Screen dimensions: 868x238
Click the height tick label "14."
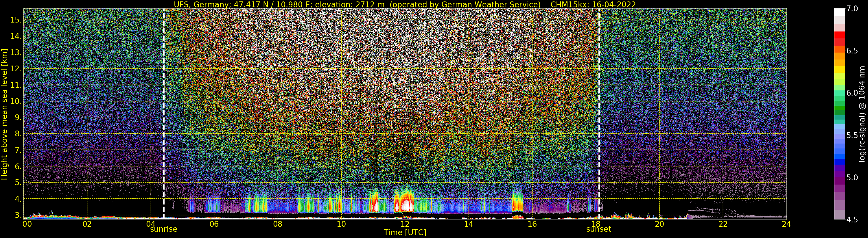tap(16, 36)
